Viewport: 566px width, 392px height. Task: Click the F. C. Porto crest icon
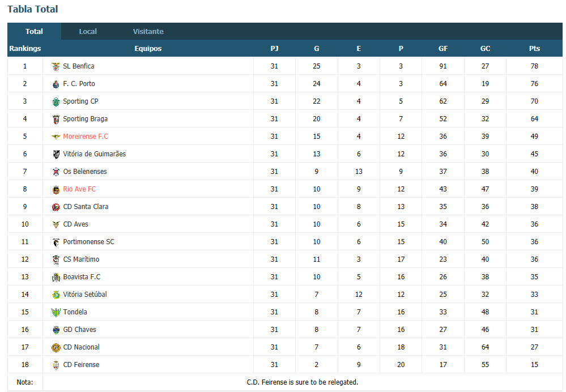(56, 84)
